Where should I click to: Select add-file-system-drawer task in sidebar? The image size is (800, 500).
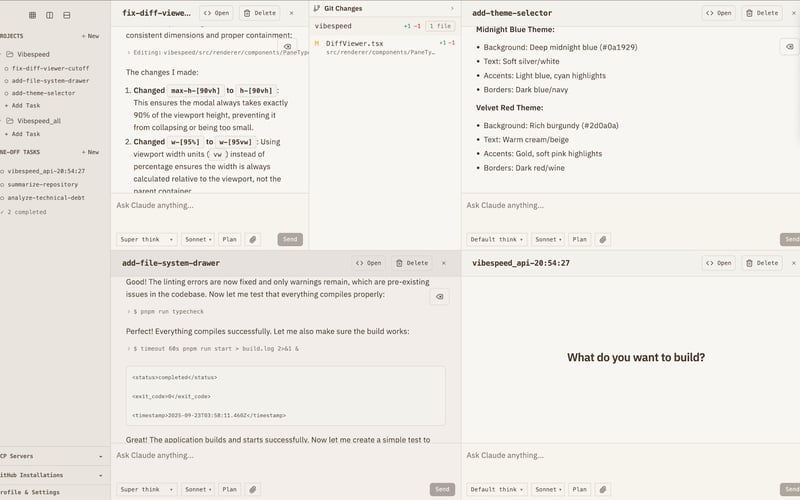[x=50, y=81]
